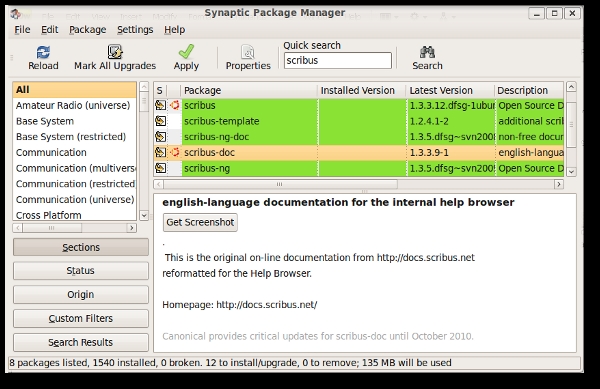
Task: Sort by Latest Version column header
Action: (x=450, y=90)
